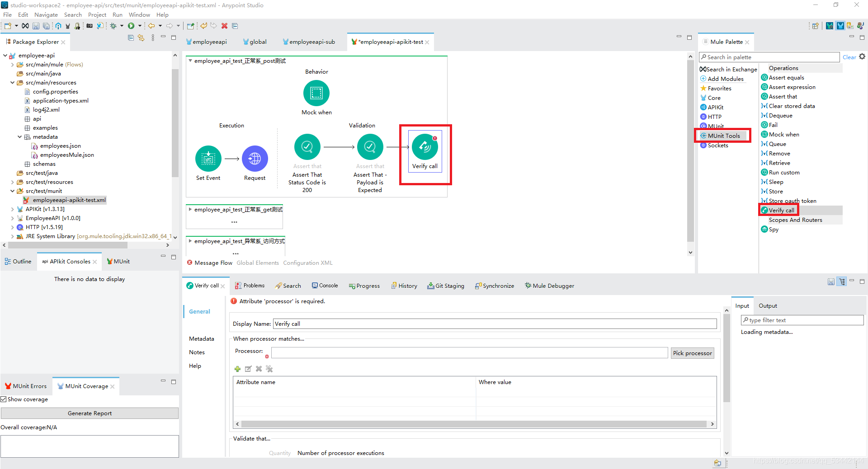
Task: Click the attribute table horizontal scrollbar
Action: click(x=473, y=424)
